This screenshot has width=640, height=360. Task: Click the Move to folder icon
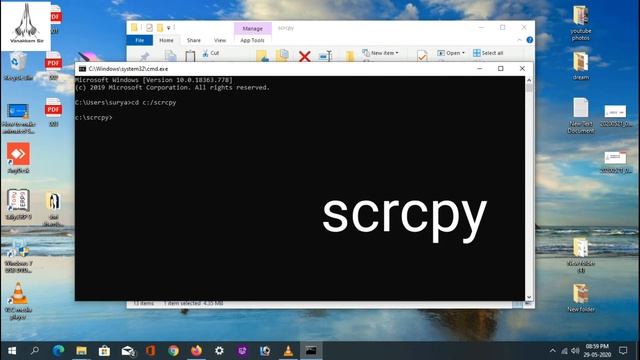[262, 56]
